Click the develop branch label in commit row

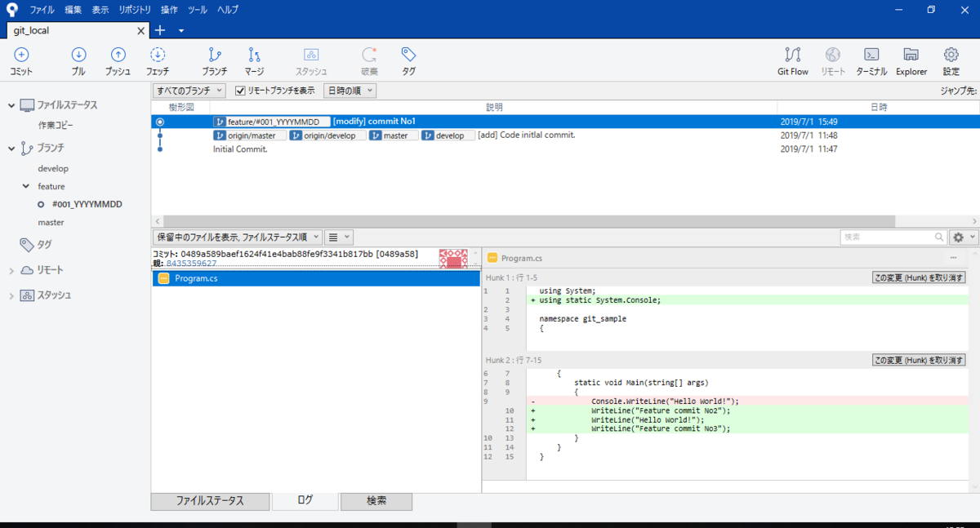448,135
